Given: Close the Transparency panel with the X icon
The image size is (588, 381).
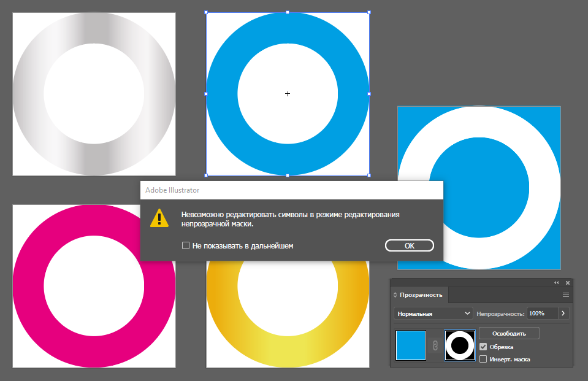Looking at the screenshot, I should 568,283.
